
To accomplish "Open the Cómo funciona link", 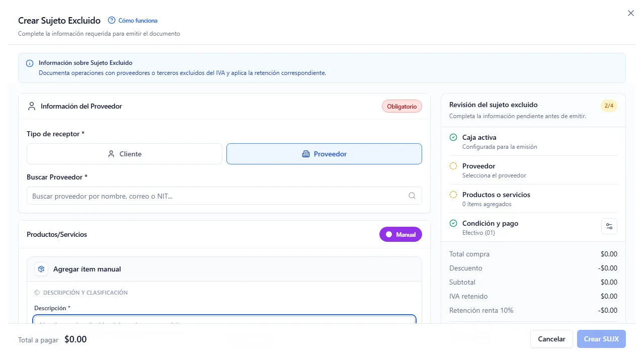I will [x=138, y=21].
